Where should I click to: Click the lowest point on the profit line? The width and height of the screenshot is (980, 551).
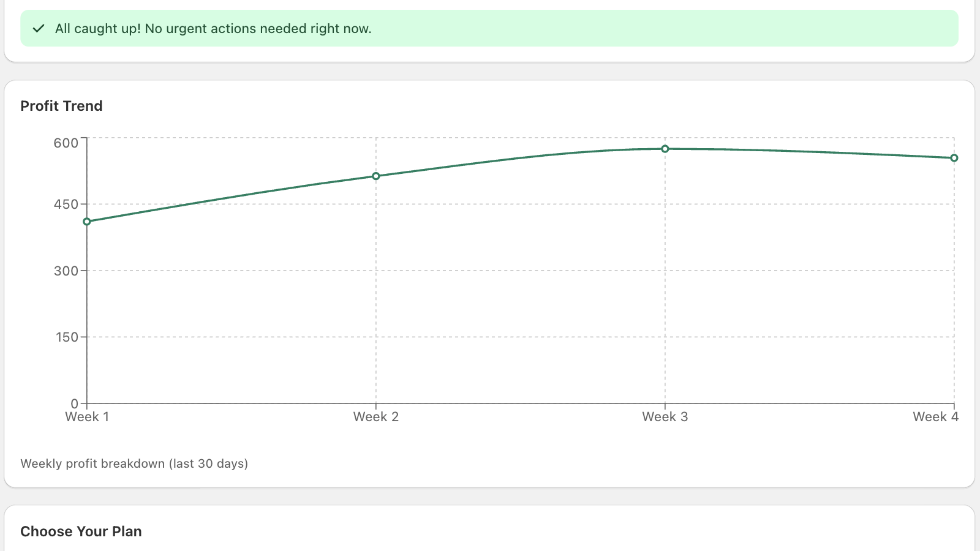pos(87,221)
